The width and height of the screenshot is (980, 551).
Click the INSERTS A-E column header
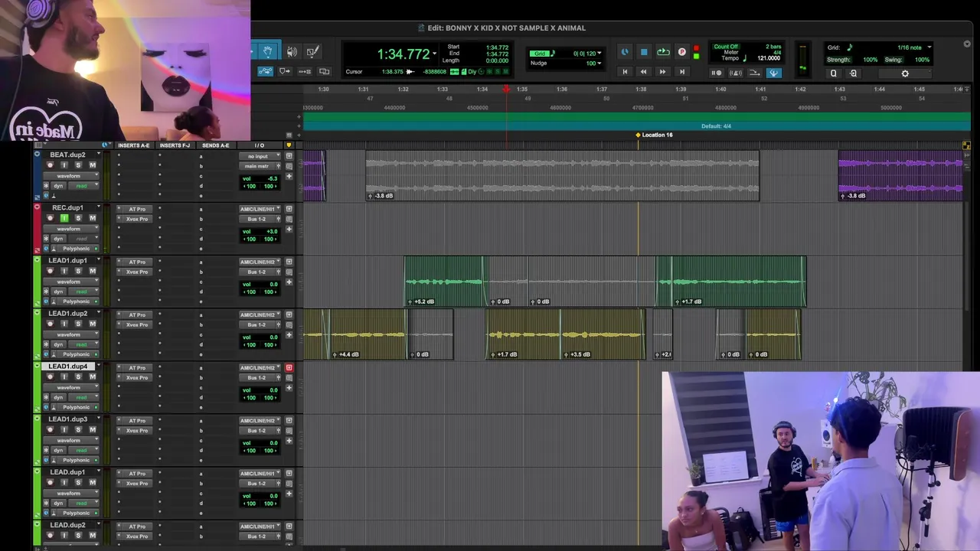click(x=134, y=145)
